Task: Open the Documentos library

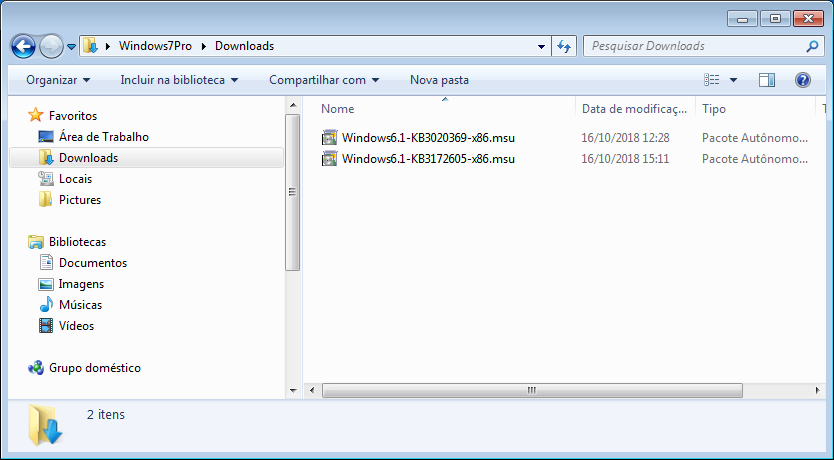Action: click(83, 263)
